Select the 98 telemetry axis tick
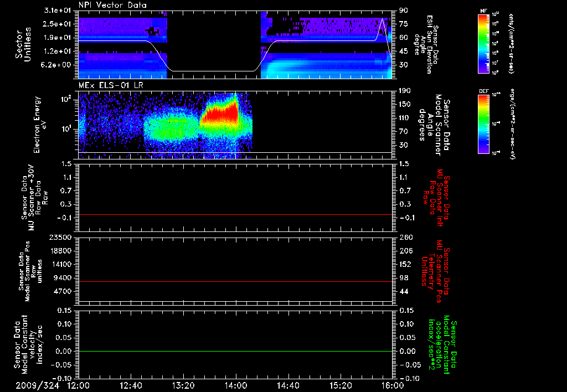Viewport: 567px width, 392px height. [x=404, y=278]
